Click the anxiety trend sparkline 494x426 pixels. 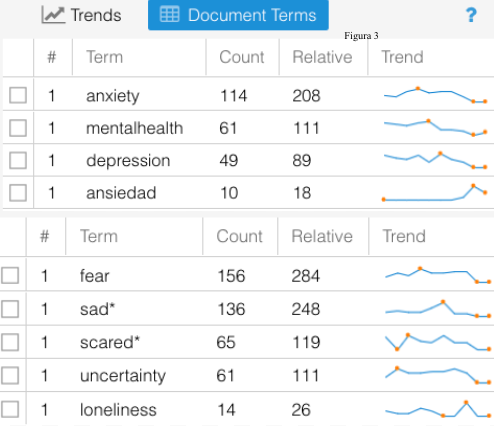click(x=435, y=95)
